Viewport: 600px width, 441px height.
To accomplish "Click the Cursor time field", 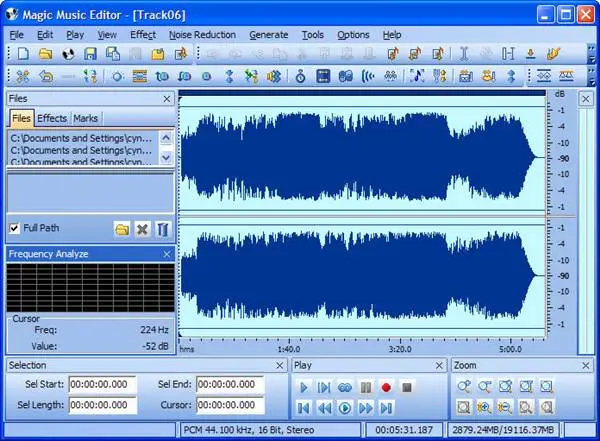I will point(230,405).
